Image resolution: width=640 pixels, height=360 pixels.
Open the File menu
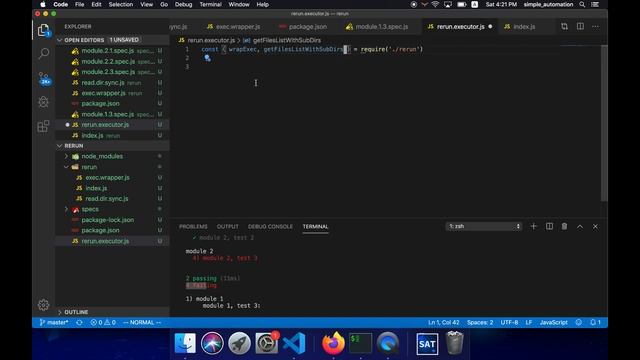click(x=80, y=4)
